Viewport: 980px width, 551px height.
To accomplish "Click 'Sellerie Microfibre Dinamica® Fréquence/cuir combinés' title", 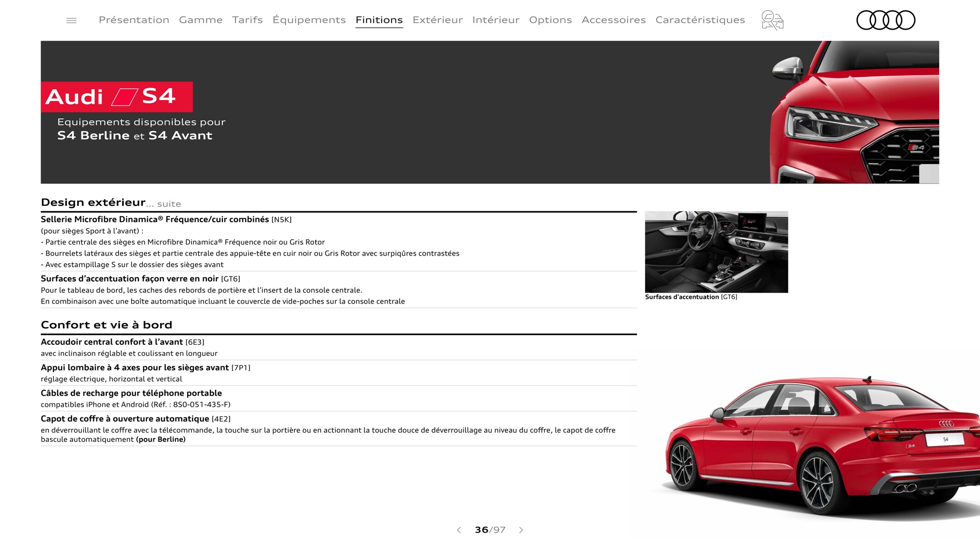I will [x=155, y=219].
